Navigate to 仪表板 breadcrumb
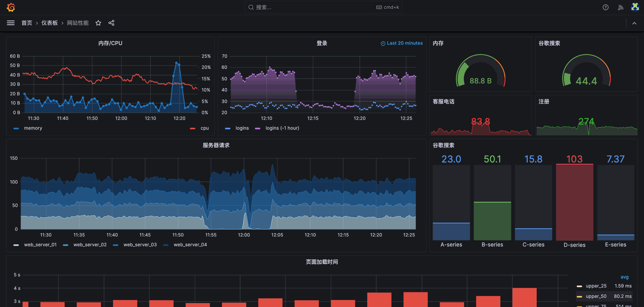Image resolution: width=644 pixels, height=307 pixels. [x=49, y=23]
